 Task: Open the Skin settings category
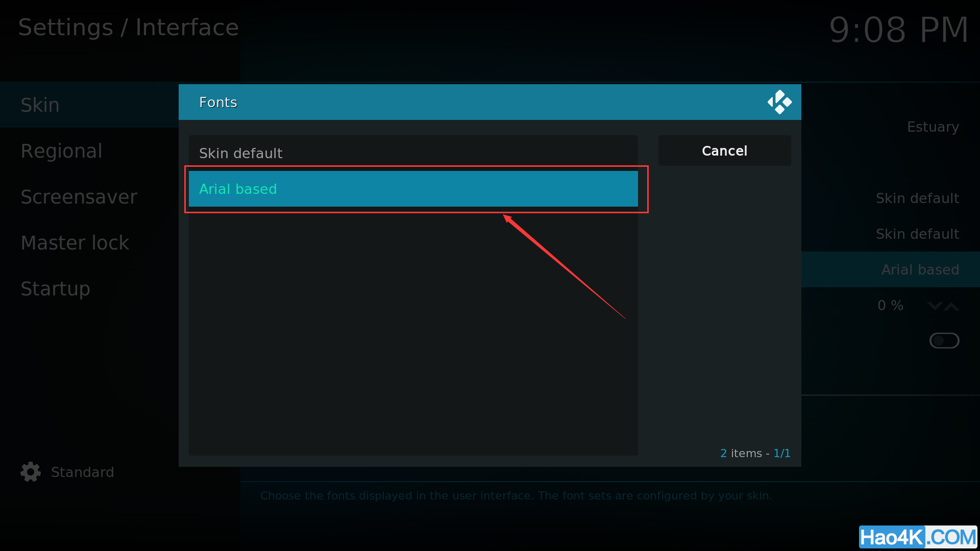(89, 105)
